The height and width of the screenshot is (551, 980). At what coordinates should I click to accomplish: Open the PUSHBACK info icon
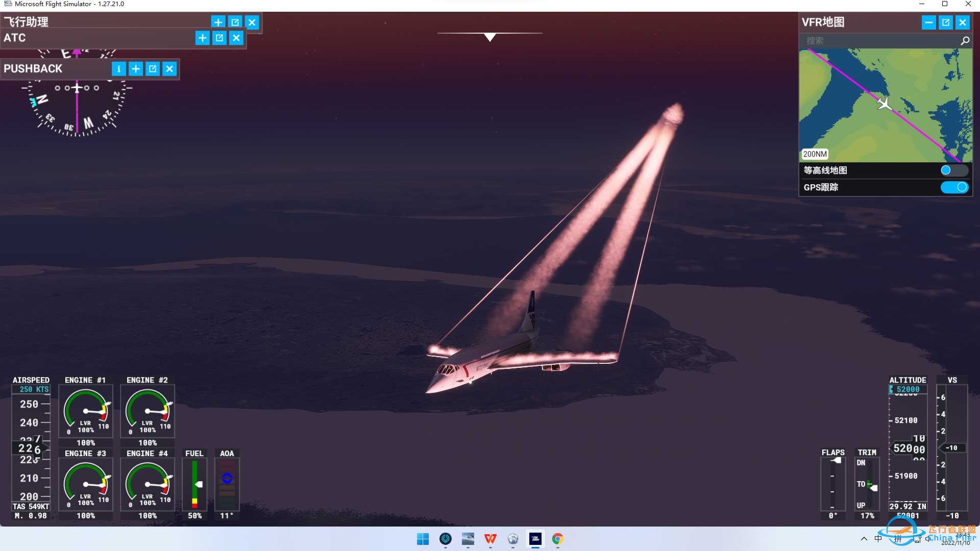[x=119, y=69]
